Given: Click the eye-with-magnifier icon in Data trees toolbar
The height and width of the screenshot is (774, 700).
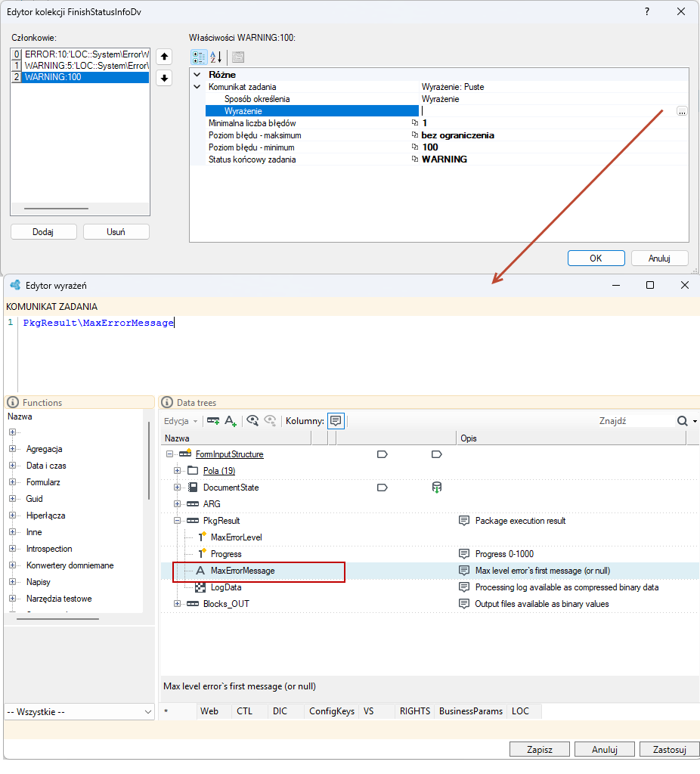Looking at the screenshot, I should [252, 421].
